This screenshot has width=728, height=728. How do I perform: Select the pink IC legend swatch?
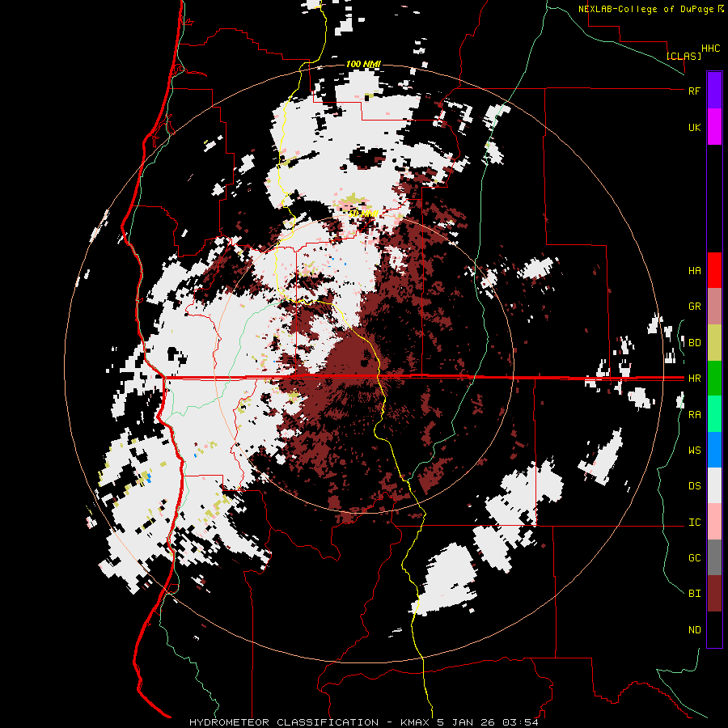(714, 522)
